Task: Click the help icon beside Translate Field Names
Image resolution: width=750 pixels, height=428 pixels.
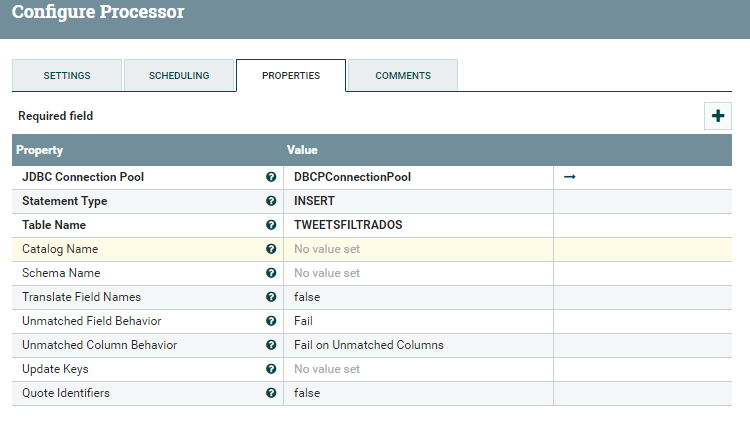Action: 271,297
